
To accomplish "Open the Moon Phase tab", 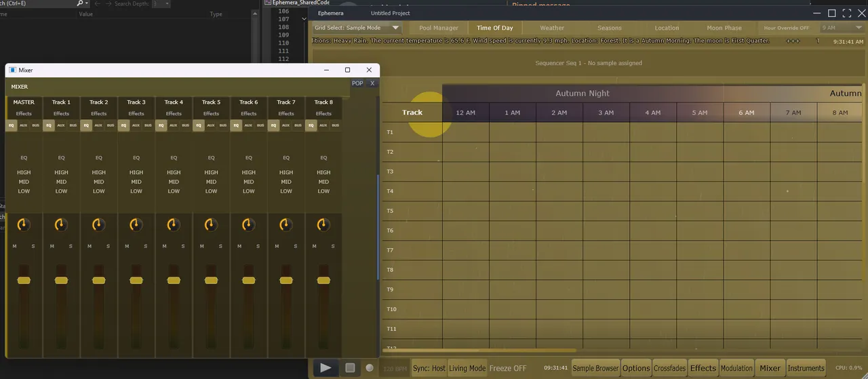I will tap(724, 28).
